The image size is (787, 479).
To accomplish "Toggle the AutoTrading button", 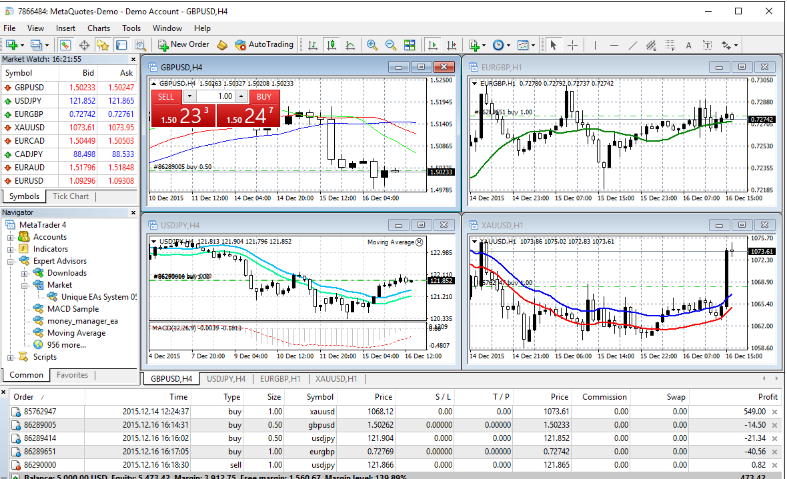I will 264,45.
